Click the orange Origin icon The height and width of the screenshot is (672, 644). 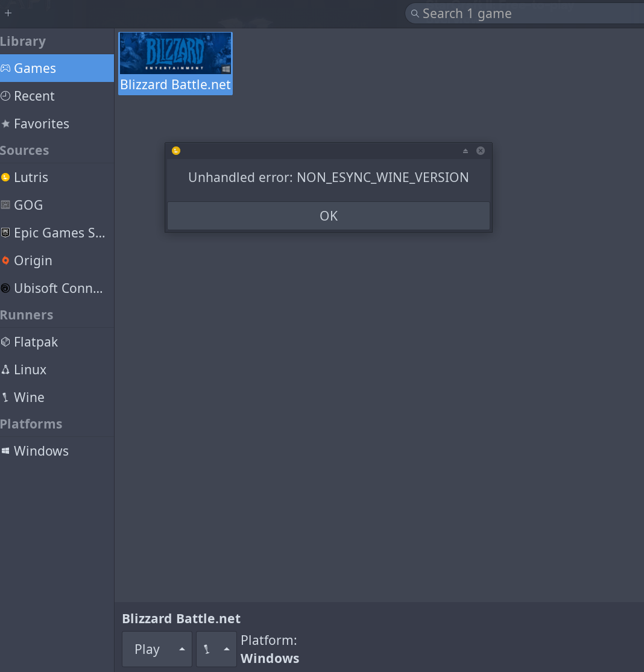coord(5,260)
